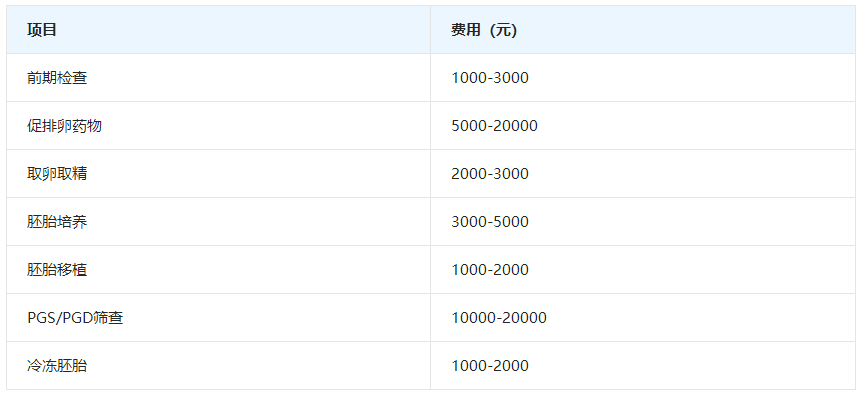
Task: Click the 胚胎移植 row label
Action: (57, 270)
